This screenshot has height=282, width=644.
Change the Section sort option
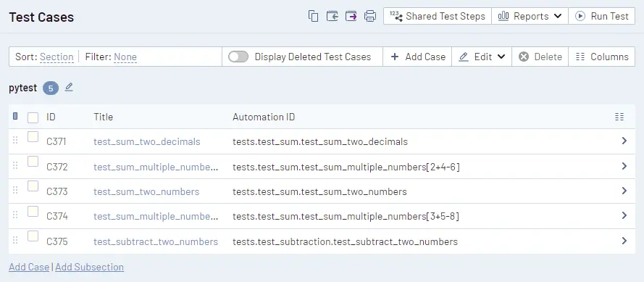(57, 57)
